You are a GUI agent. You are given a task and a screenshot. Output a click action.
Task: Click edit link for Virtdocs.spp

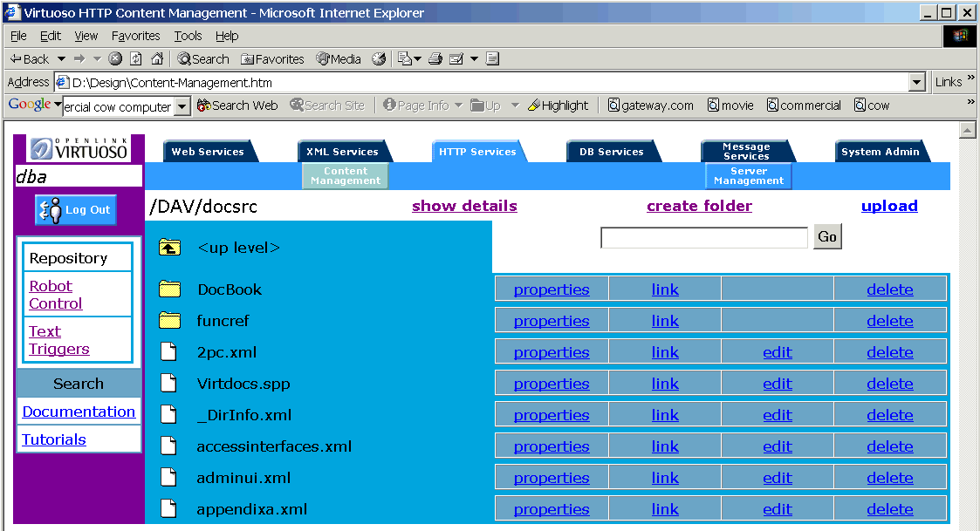[777, 384]
